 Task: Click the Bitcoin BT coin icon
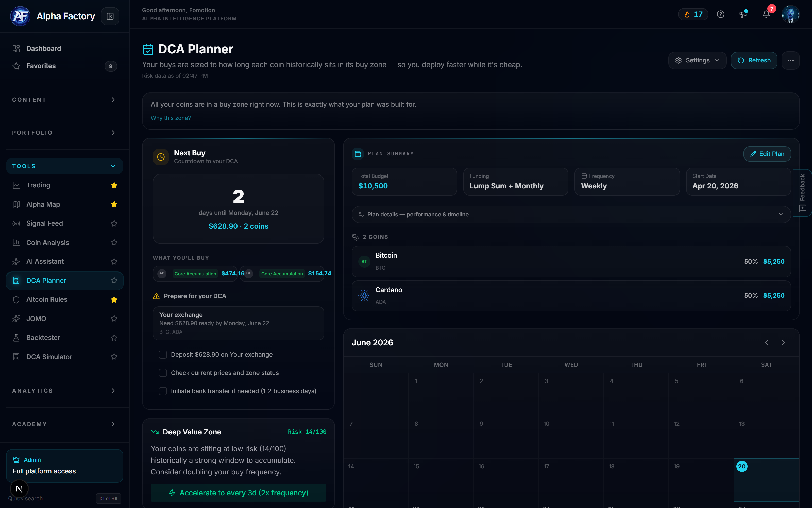(364, 261)
